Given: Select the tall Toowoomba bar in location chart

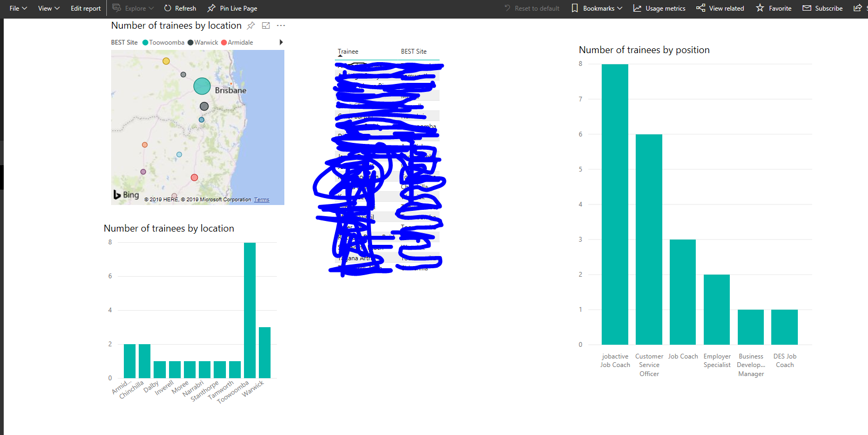Looking at the screenshot, I should point(250,310).
